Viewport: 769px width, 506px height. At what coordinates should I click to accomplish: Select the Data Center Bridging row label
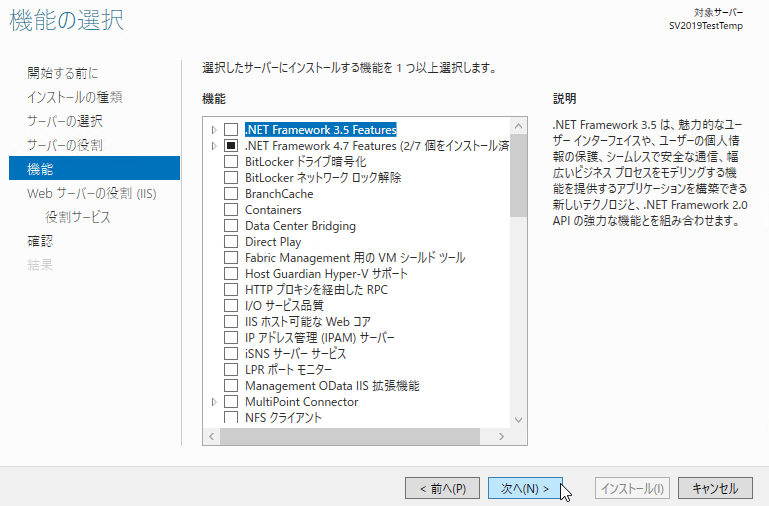pos(300,226)
